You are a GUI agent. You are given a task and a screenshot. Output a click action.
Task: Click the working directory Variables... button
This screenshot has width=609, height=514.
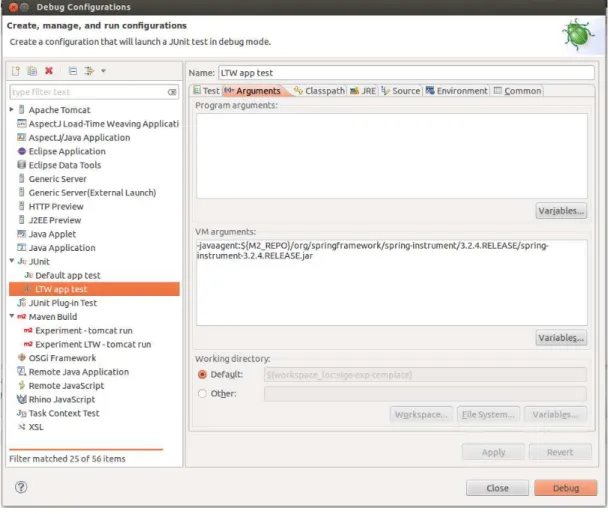[x=555, y=415]
